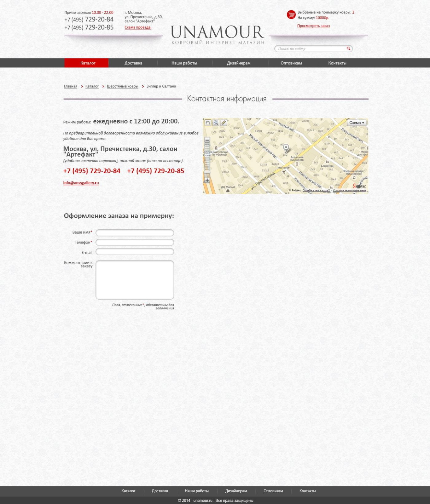The width and height of the screenshot is (430, 504).
Task: Click the Комментарии к заказу text area
Action: pos(135,280)
